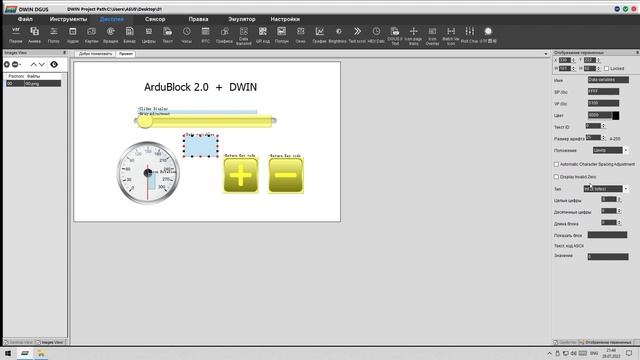This screenshot has width=640, height=360.
Task: Adjust the Text ID stepper
Action: coord(603,126)
